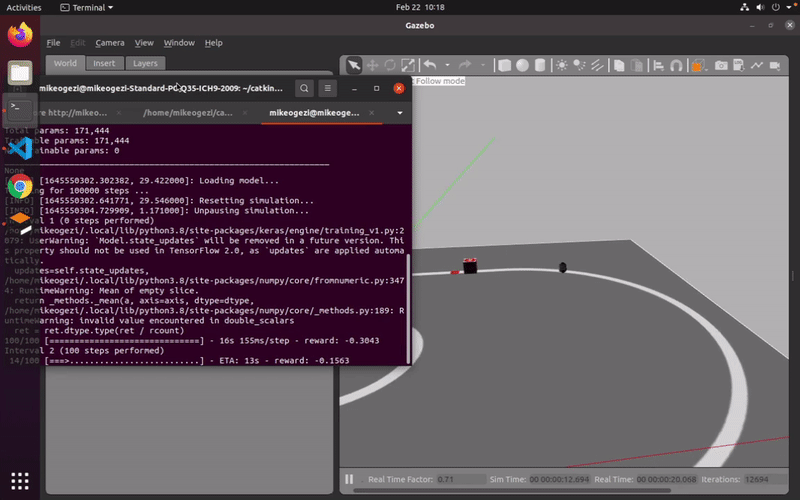Insert a box shape
The image size is (800, 500).
tap(505, 65)
